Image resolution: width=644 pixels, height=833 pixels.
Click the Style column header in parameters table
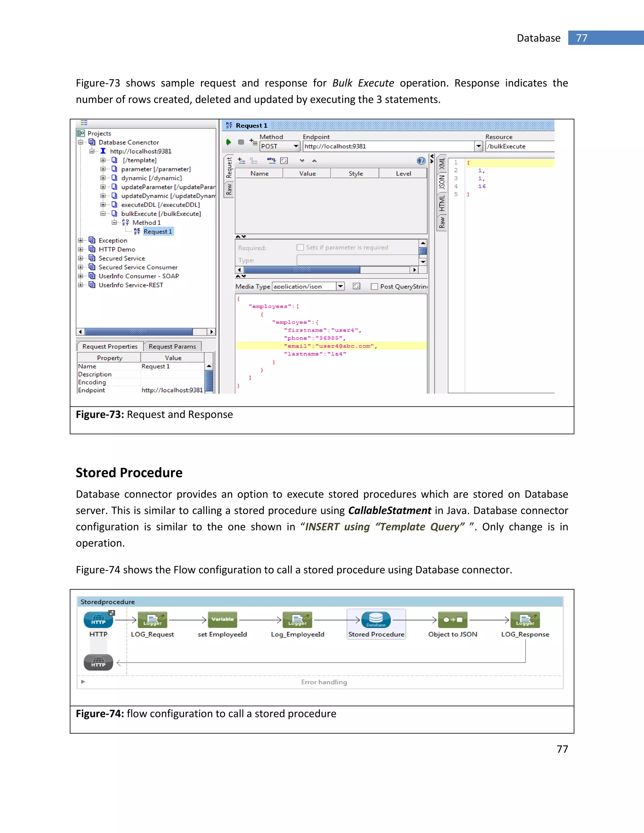click(356, 174)
